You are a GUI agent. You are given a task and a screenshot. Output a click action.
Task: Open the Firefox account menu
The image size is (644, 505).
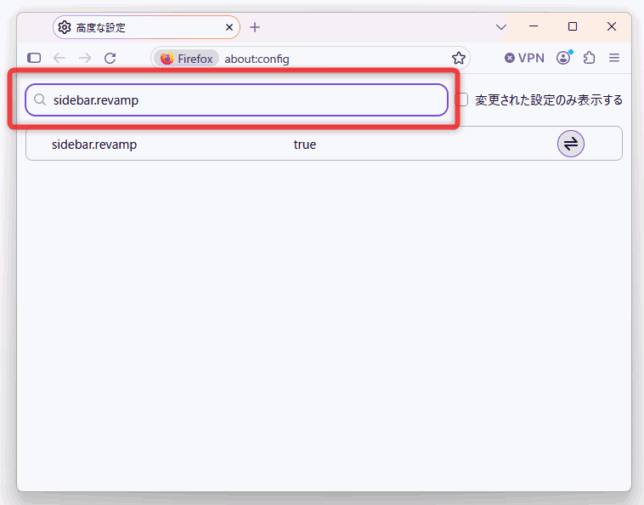[x=564, y=58]
